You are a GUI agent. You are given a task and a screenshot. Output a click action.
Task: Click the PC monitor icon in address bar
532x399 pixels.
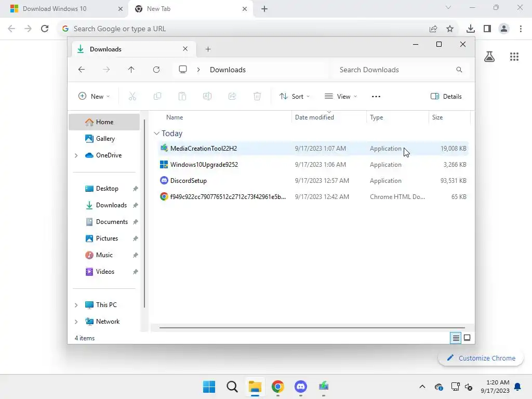(183, 70)
